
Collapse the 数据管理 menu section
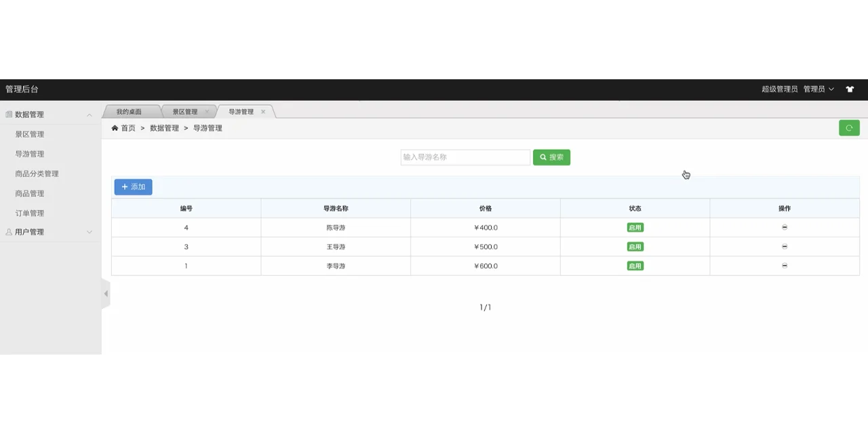click(x=51, y=115)
